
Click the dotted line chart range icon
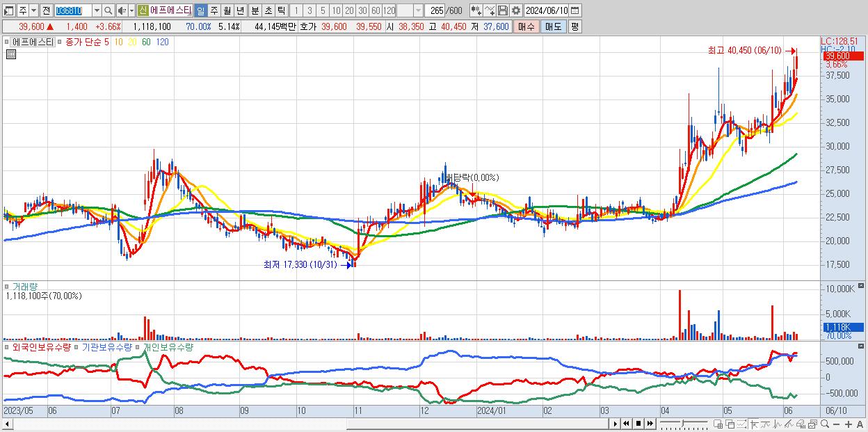tap(741, 424)
